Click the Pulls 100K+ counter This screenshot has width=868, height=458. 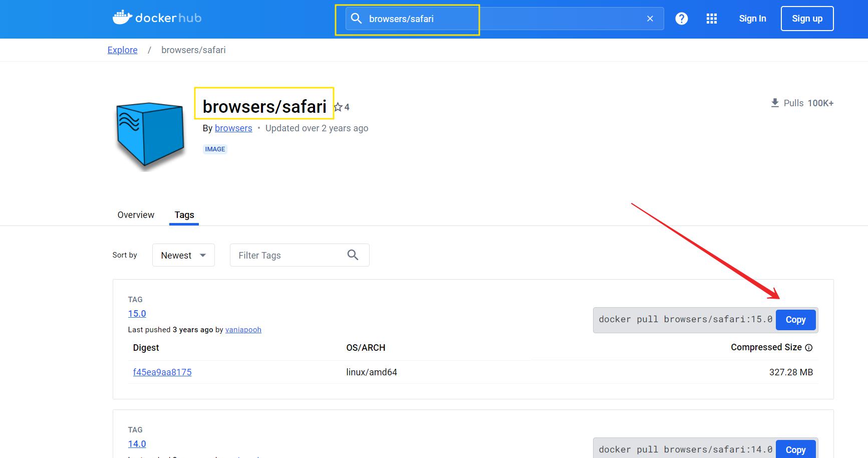802,103
